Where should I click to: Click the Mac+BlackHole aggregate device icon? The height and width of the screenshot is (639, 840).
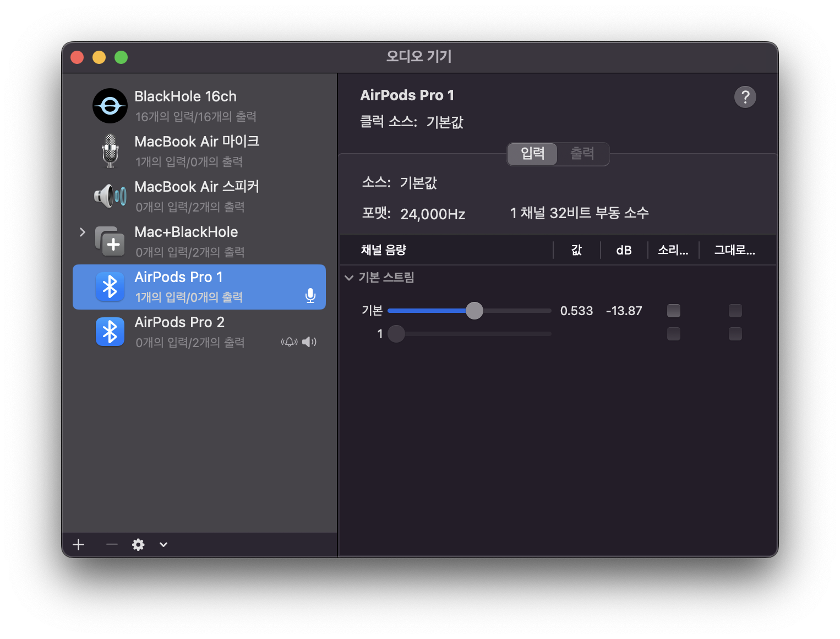pos(110,241)
